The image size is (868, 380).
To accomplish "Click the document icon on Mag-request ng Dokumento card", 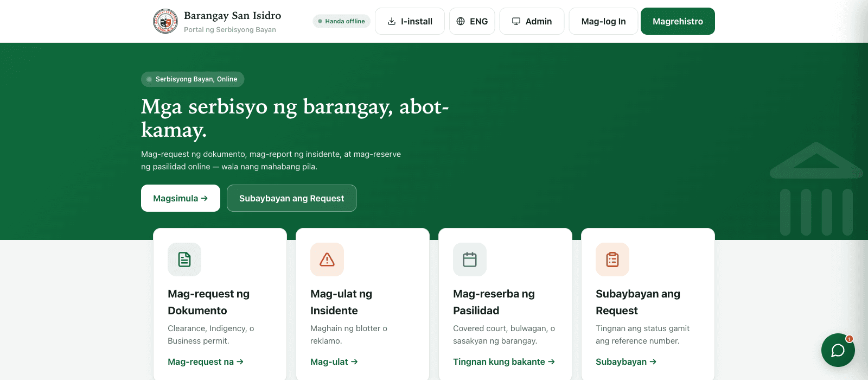I will pos(184,259).
